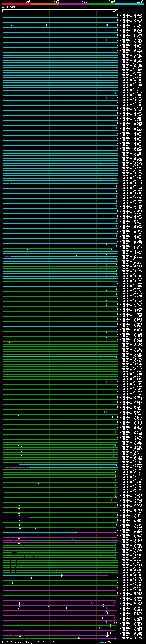Click the green ~80% identity legend segment
Image resolution: width=146 pixels, height=644 pixels.
[101, 4]
